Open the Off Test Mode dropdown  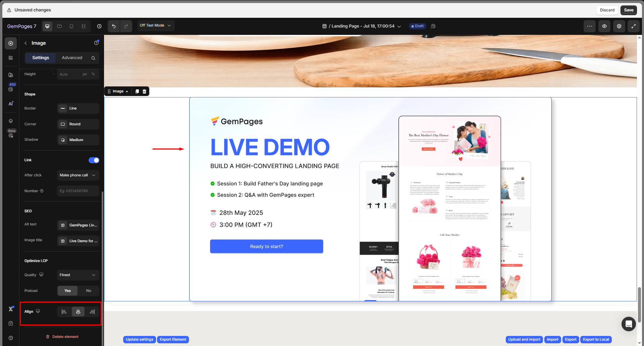pos(155,26)
